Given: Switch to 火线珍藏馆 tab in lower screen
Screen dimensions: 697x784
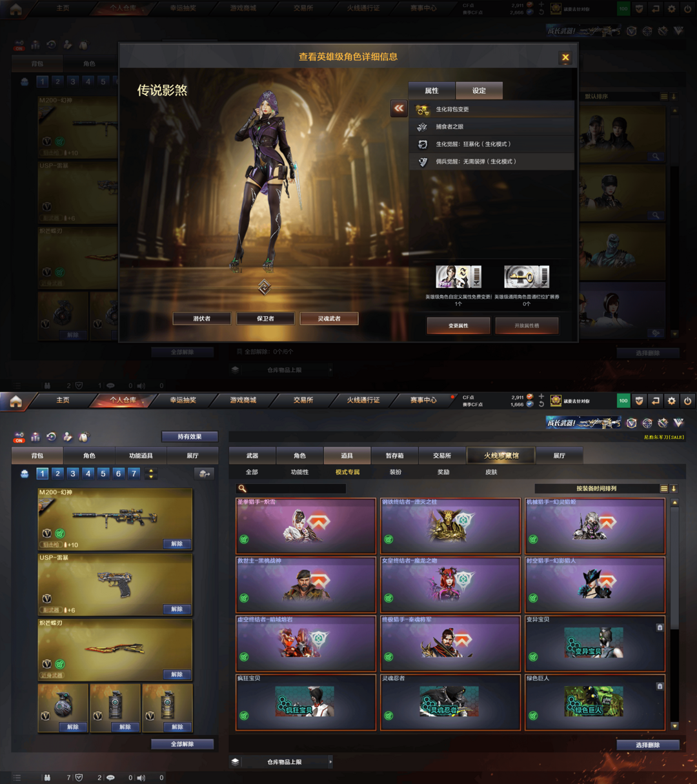Looking at the screenshot, I should (501, 456).
